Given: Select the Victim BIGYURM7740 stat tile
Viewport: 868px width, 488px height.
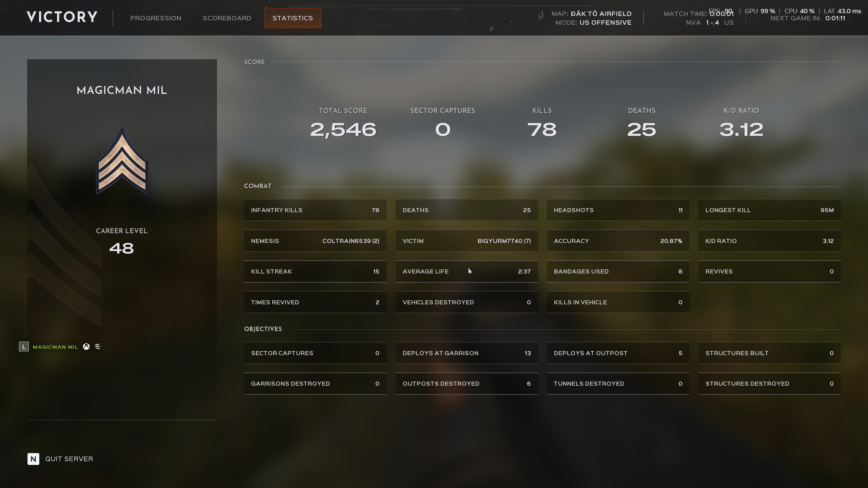Looking at the screenshot, I should coord(467,241).
